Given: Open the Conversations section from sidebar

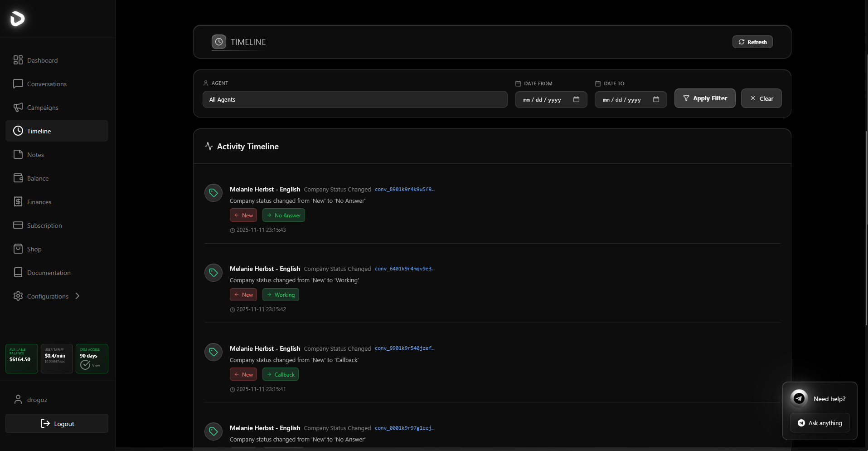Looking at the screenshot, I should pyautogui.click(x=18, y=84).
